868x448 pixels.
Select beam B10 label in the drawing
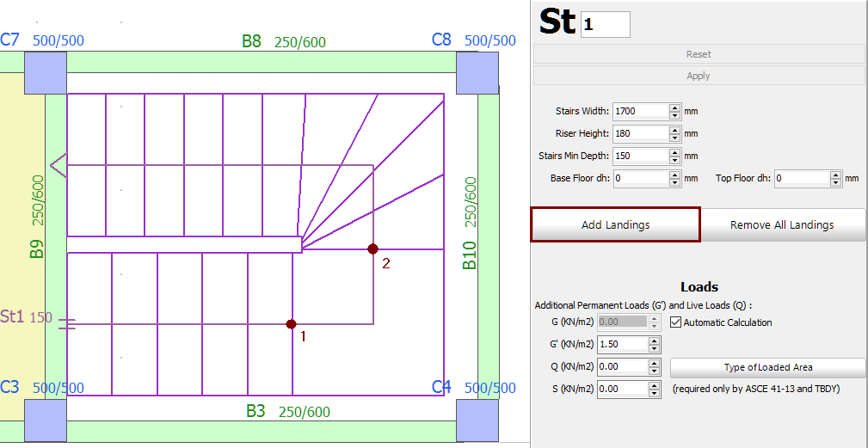coord(470,255)
